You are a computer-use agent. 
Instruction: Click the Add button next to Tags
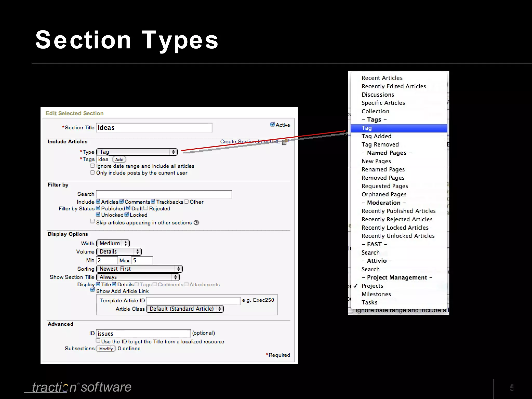(x=119, y=159)
